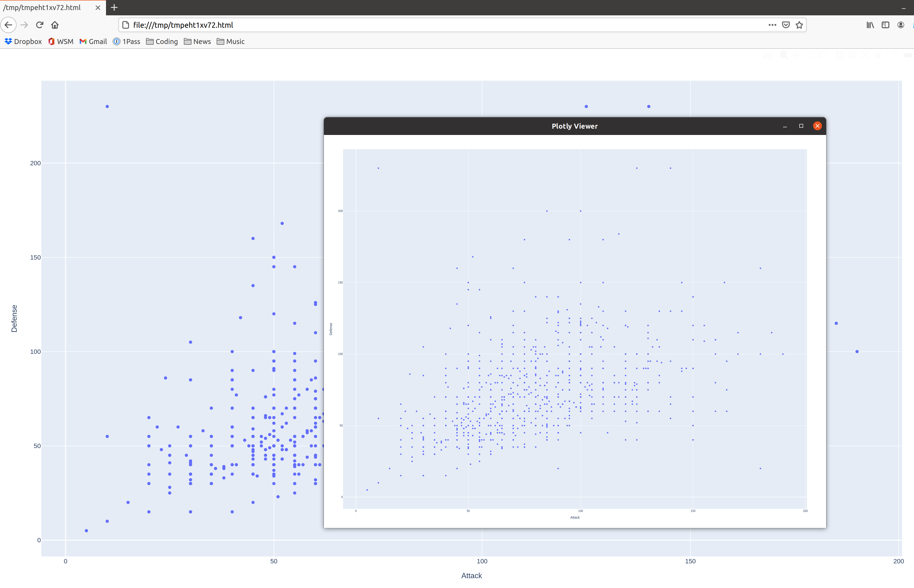This screenshot has width=914, height=588.
Task: Minimize the Plotly Viewer window
Action: (785, 126)
